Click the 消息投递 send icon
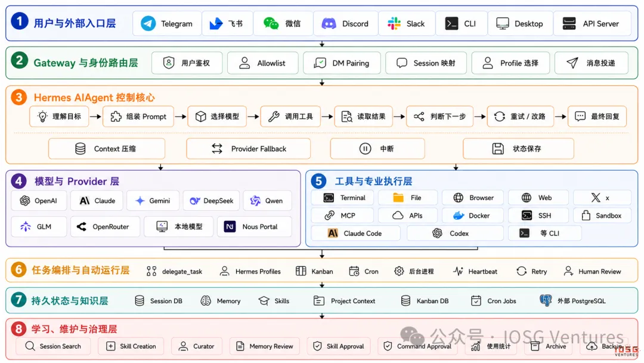This screenshot has height=363, width=644. tap(572, 63)
